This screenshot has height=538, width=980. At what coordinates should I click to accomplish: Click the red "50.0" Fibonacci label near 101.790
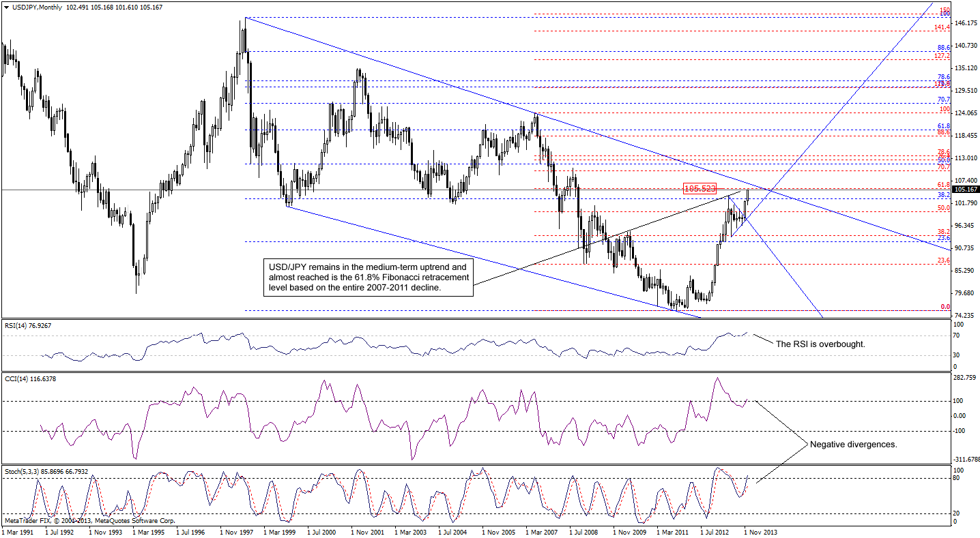point(944,208)
